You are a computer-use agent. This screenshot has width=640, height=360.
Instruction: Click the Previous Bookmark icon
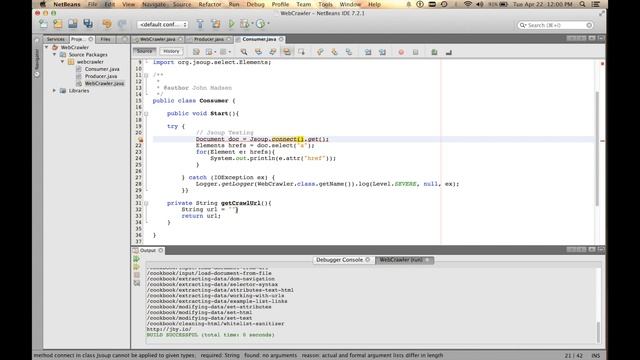click(320, 52)
